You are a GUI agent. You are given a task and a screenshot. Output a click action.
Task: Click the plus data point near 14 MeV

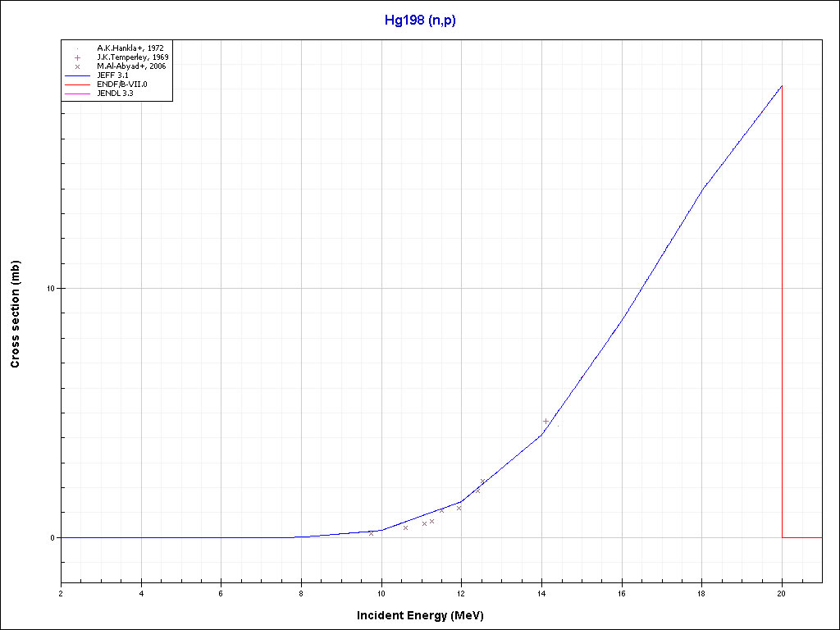point(546,421)
